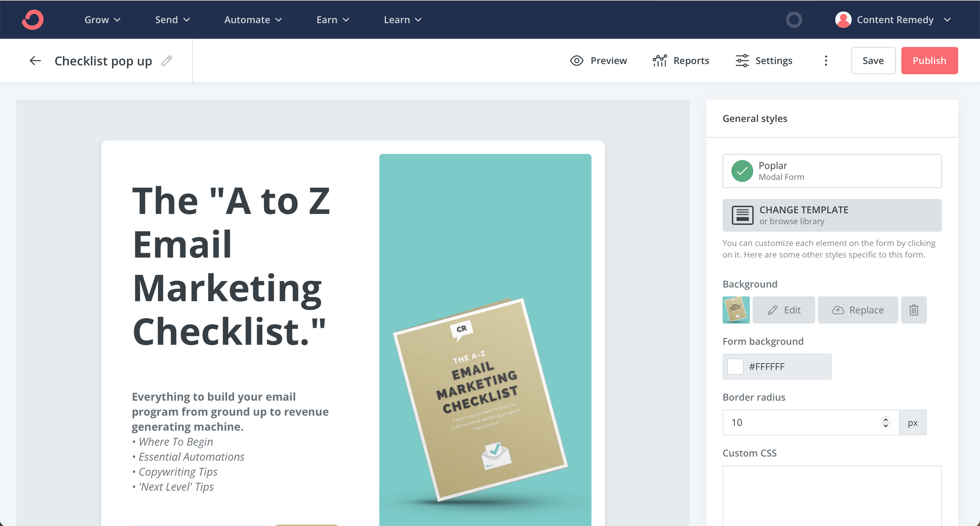Click pencil icon to rename form
The width and height of the screenshot is (980, 526).
click(x=167, y=61)
